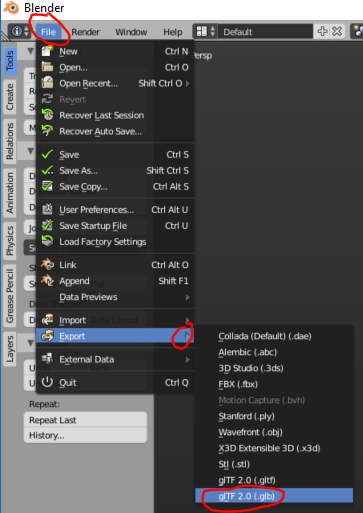The height and width of the screenshot is (513, 363).
Task: Expand the Open Recent submenu arrow
Action: 188,83
